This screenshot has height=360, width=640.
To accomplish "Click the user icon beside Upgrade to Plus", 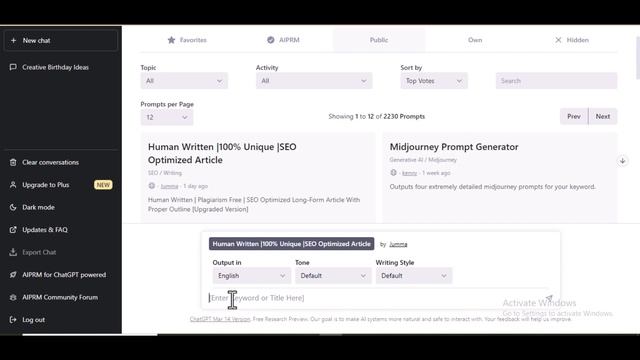I will click(13, 185).
